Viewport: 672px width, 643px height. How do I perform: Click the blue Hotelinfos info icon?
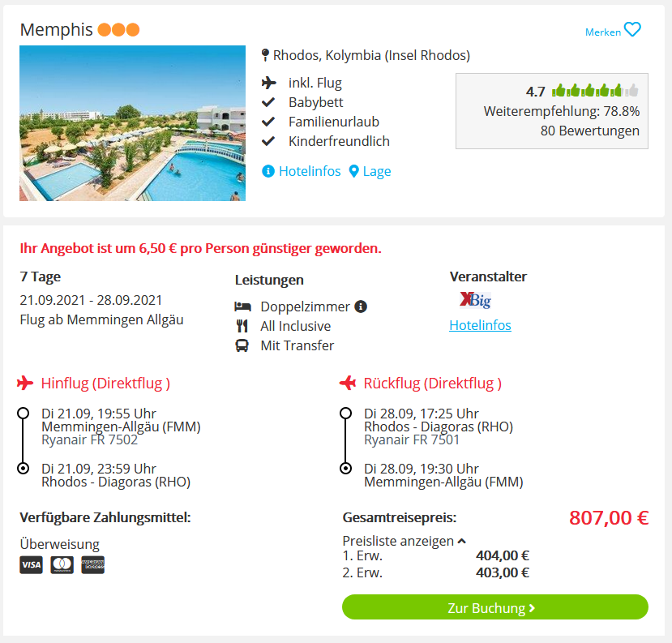click(x=268, y=171)
